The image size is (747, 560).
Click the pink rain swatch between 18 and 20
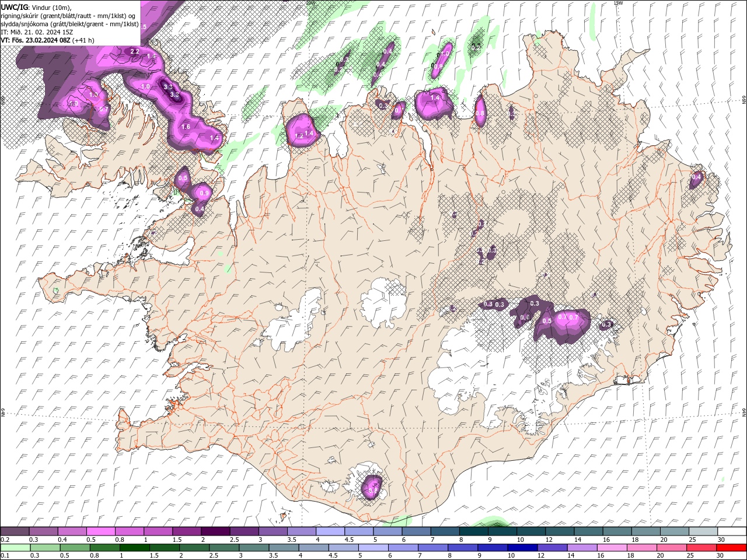pyautogui.click(x=641, y=548)
